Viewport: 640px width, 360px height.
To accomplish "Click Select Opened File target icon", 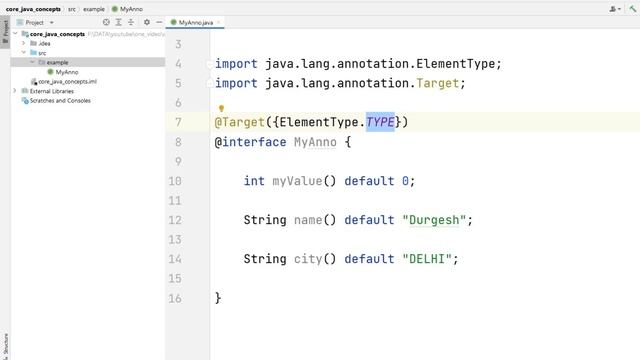I will [106, 22].
